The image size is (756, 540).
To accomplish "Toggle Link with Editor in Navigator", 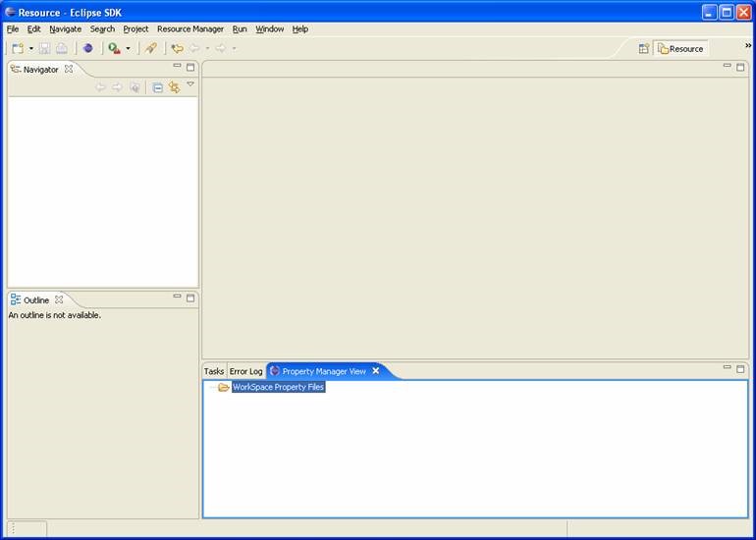I will 174,87.
